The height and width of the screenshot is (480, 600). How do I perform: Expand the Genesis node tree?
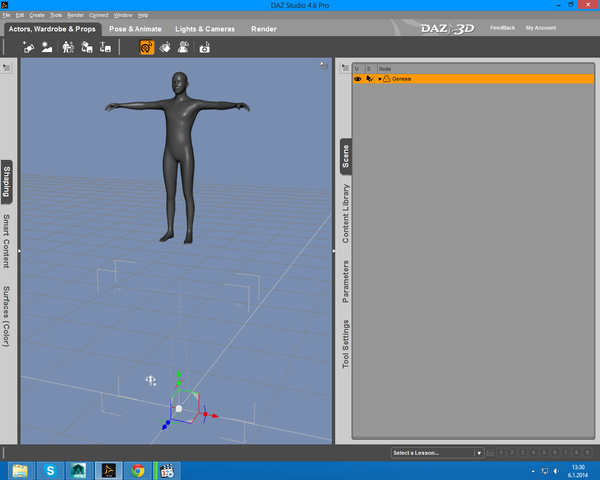coord(380,78)
